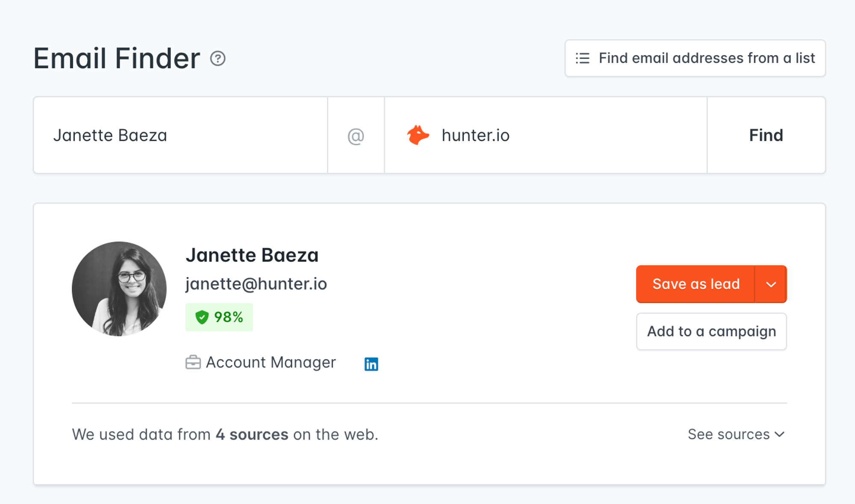855x504 pixels.
Task: Open the Email Finder help tooltip
Action: (218, 59)
